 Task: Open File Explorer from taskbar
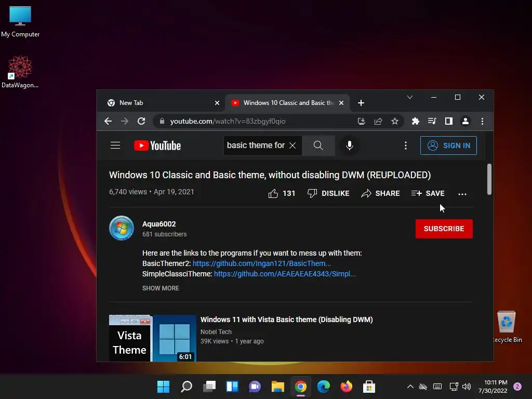coord(278,387)
